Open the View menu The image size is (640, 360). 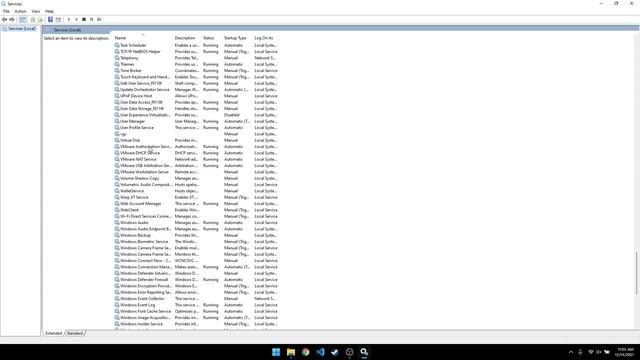[x=36, y=11]
